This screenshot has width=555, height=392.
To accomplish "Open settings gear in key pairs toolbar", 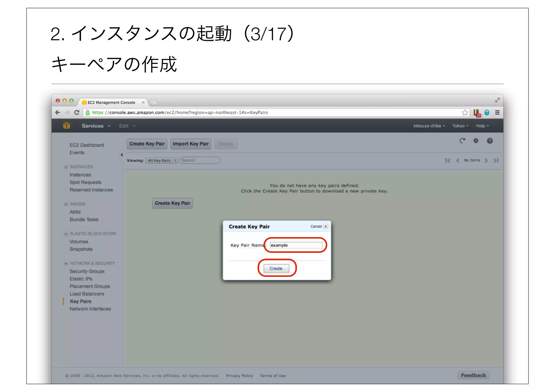I will tap(476, 141).
